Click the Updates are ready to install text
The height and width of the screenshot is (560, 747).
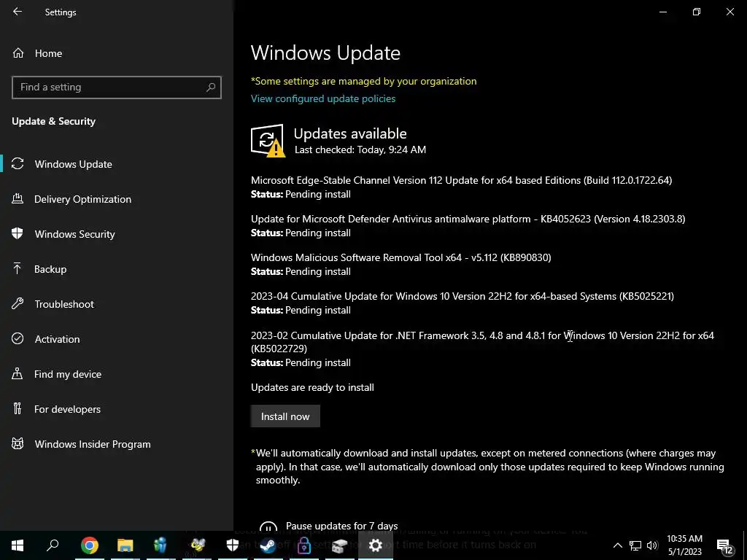312,387
